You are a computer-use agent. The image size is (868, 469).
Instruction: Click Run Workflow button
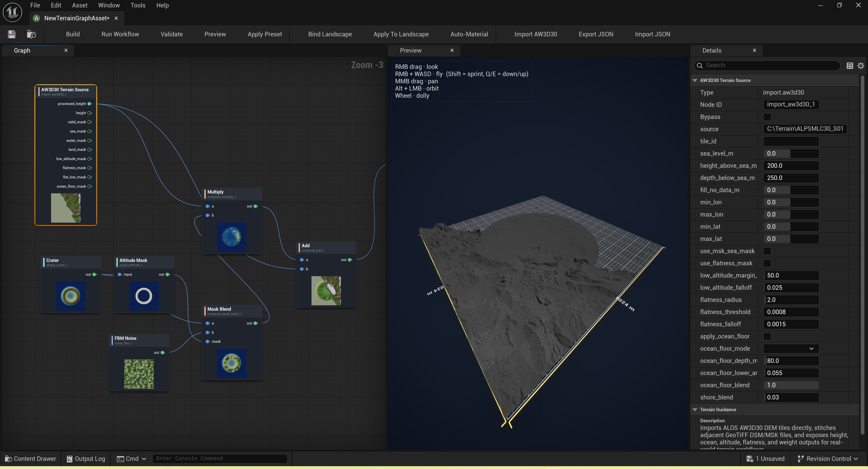point(120,34)
